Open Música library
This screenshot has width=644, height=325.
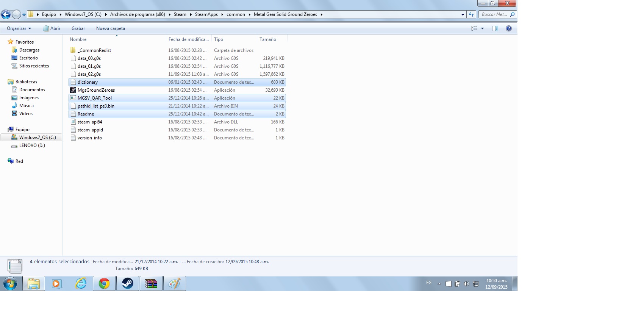coord(27,106)
